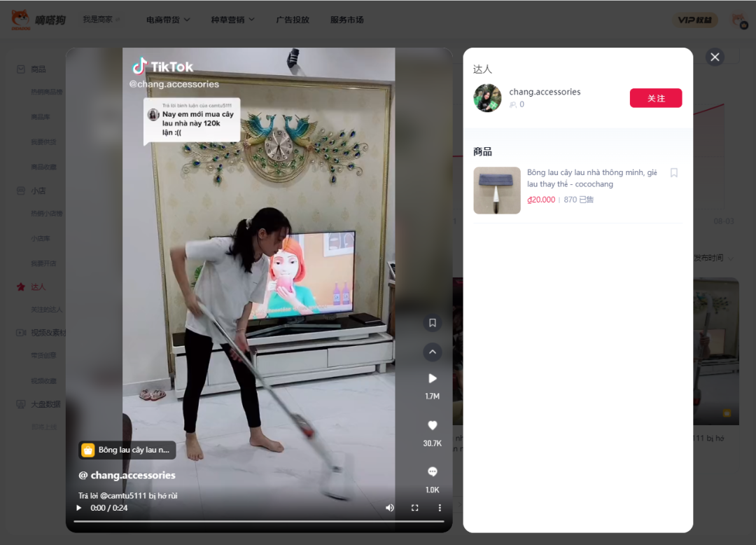
Task: Close the video detail popup
Action: coord(715,57)
